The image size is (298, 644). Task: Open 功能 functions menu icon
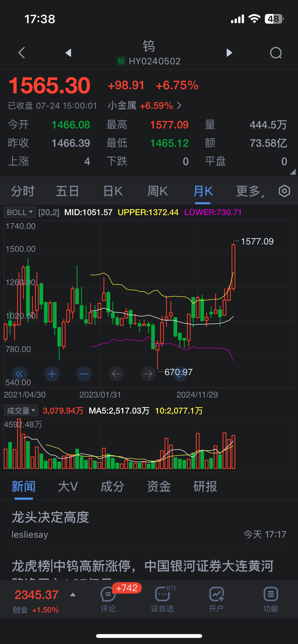pos(270,599)
